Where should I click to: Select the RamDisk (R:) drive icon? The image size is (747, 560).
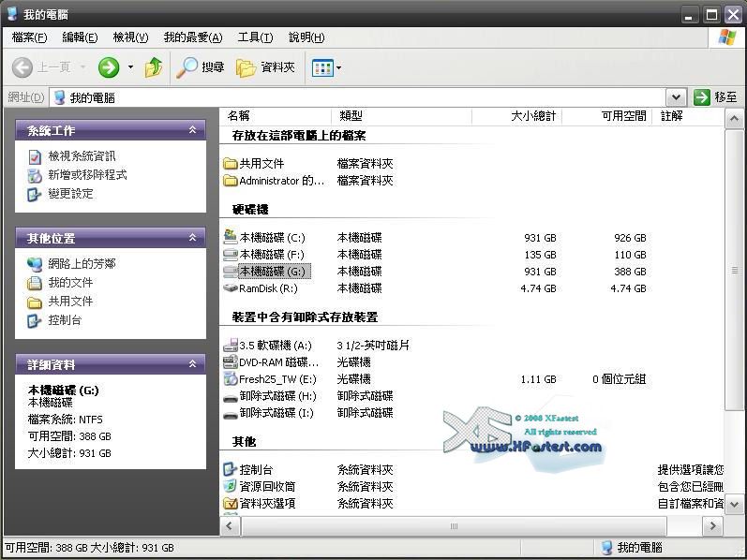click(231, 288)
